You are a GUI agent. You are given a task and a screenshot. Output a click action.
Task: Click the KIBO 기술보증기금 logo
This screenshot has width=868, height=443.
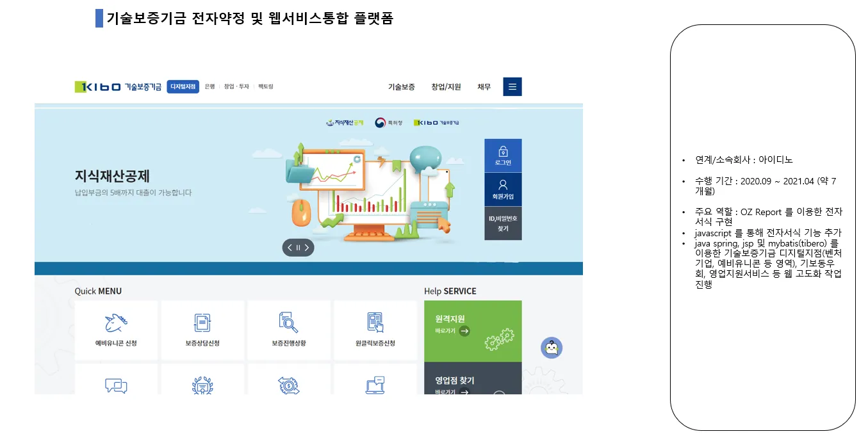pyautogui.click(x=99, y=86)
